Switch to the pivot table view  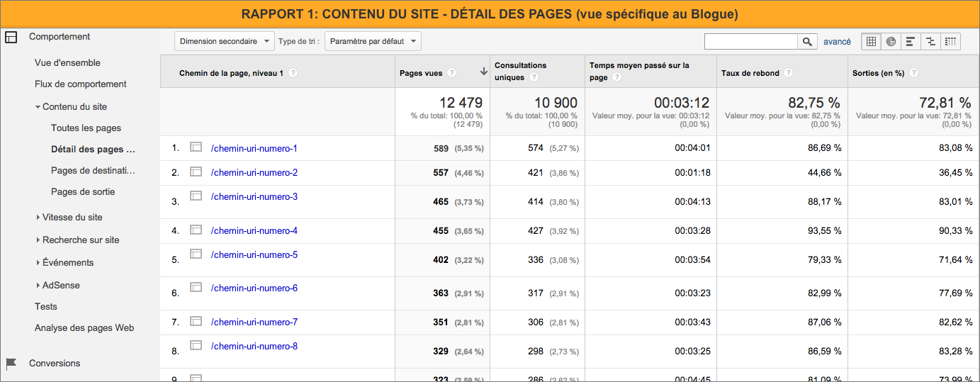click(950, 42)
